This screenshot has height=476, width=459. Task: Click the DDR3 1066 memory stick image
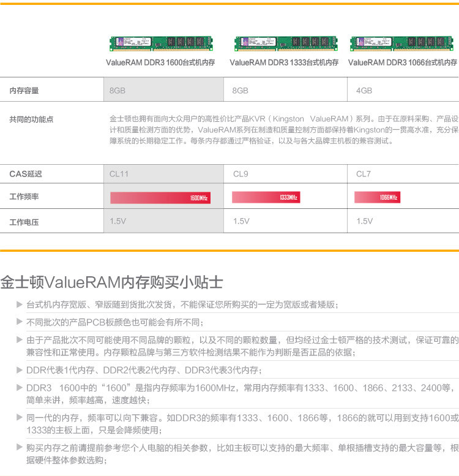pyautogui.click(x=401, y=43)
